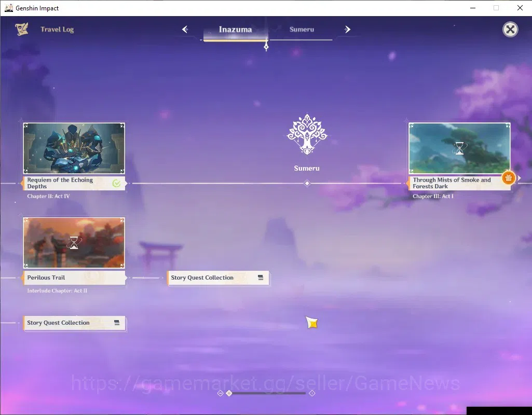Image resolution: width=532 pixels, height=415 pixels.
Task: Click the Sumeru diamond timeline marker
Action: click(x=307, y=184)
